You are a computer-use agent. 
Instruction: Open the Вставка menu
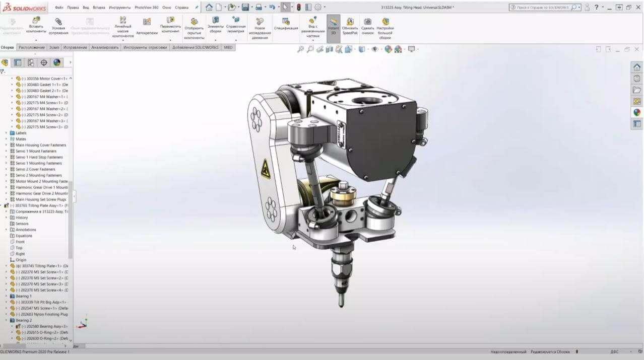point(99,8)
